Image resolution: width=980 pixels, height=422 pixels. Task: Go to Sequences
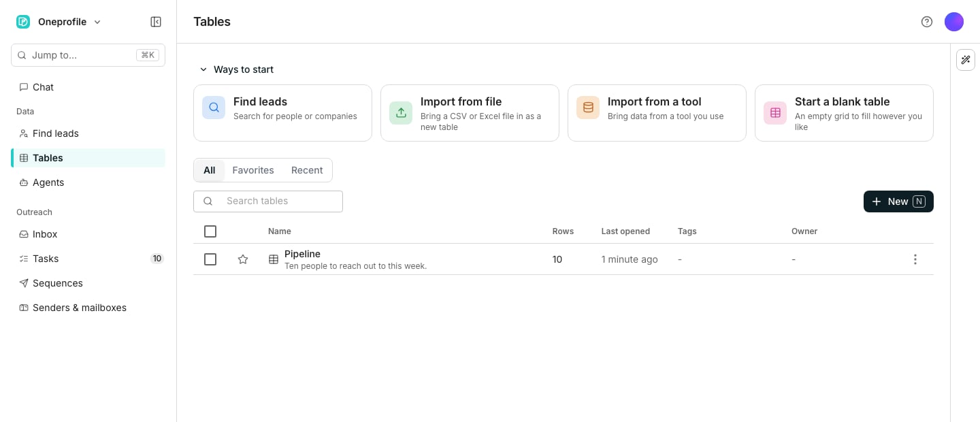coord(88,283)
